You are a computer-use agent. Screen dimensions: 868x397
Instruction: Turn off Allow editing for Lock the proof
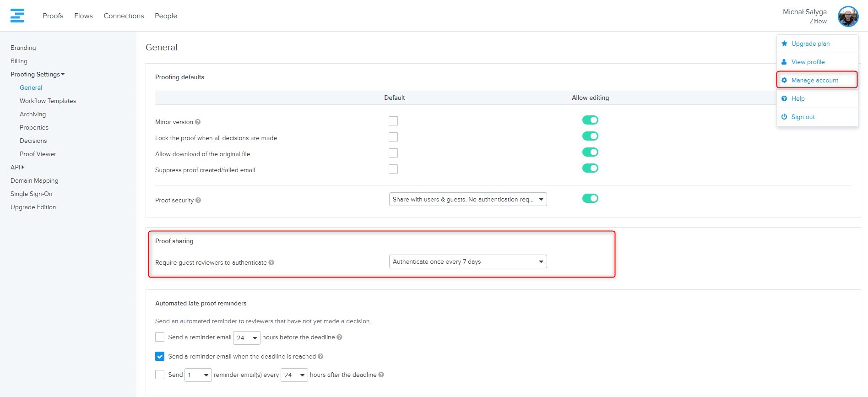click(590, 136)
